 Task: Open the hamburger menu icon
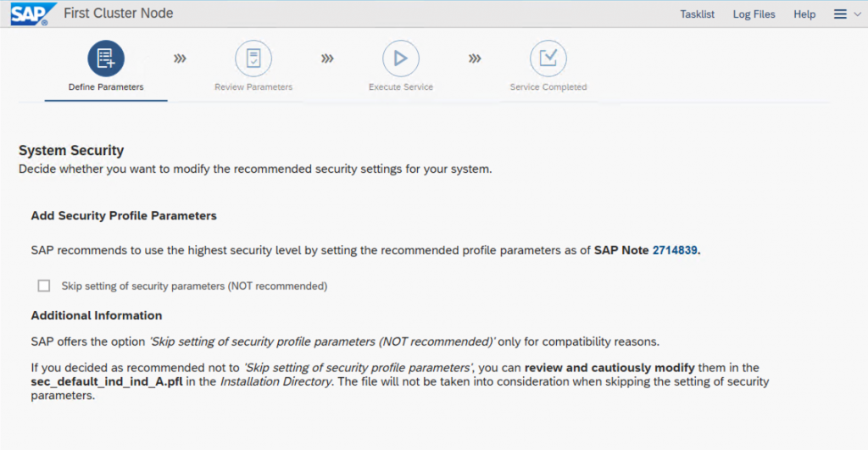click(840, 14)
